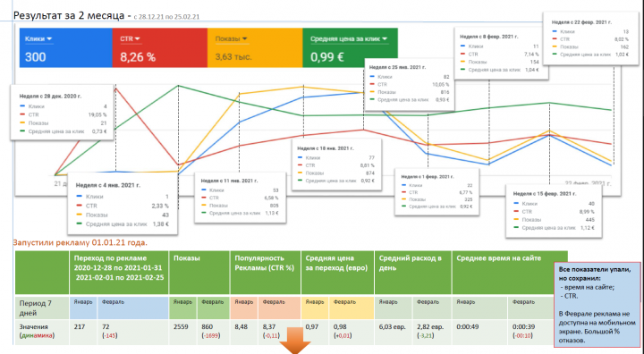This screenshot has width=644, height=354.
Task: Click the Неделя с 22 февр. 2021 tooltip
Action: [590, 38]
